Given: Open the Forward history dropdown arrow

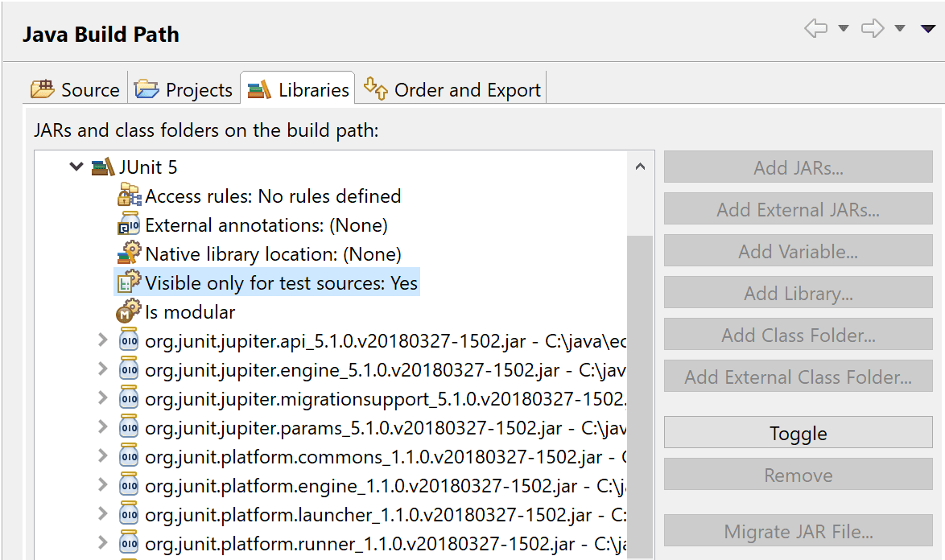Looking at the screenshot, I should pos(900,28).
